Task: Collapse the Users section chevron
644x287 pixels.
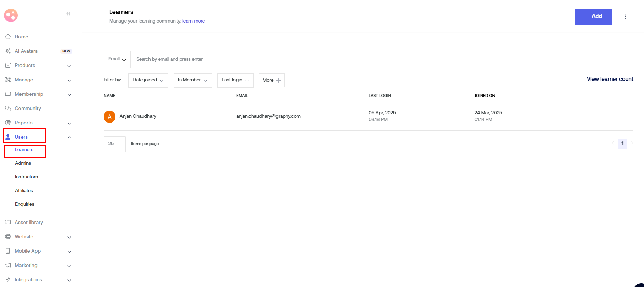Action: coord(69,137)
